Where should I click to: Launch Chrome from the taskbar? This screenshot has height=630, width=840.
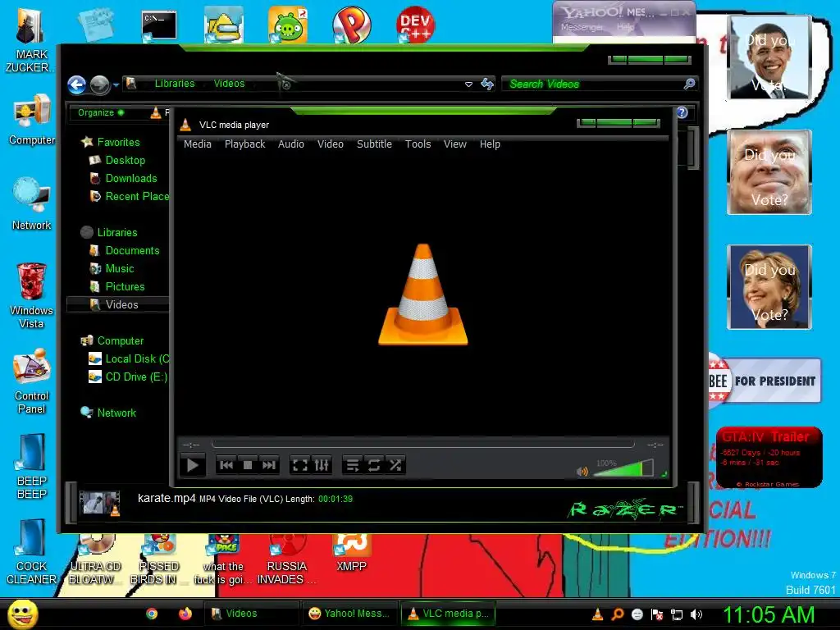coord(152,614)
